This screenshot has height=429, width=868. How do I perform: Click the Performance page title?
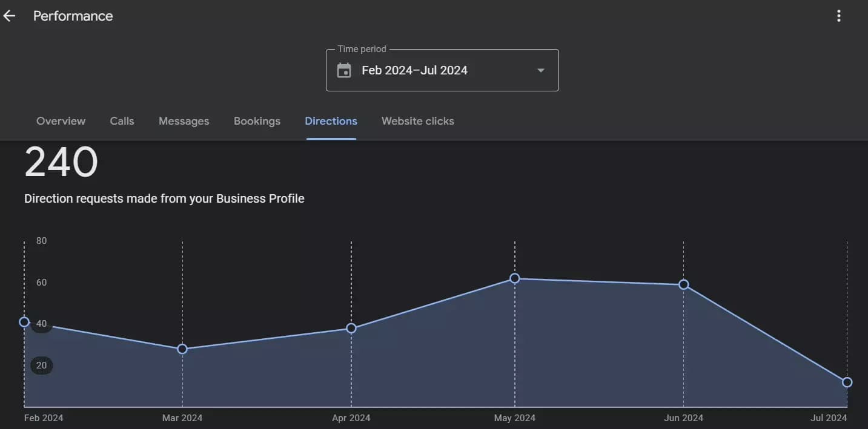(73, 16)
